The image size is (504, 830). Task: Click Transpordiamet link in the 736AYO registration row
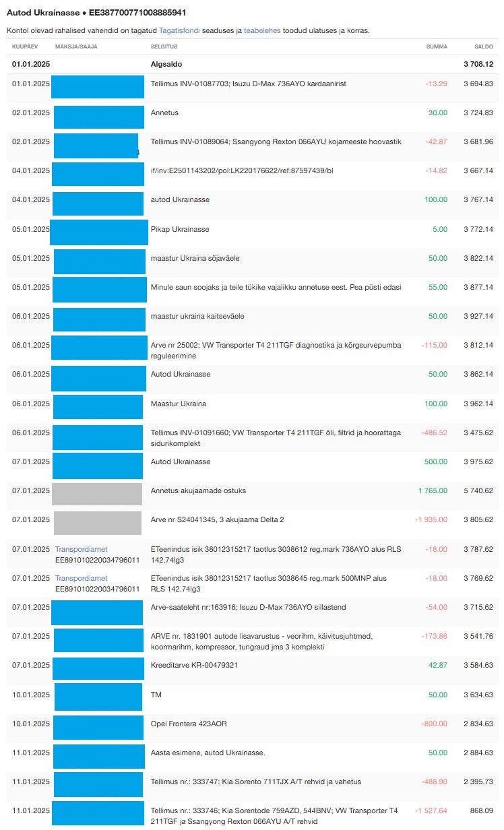click(81, 549)
